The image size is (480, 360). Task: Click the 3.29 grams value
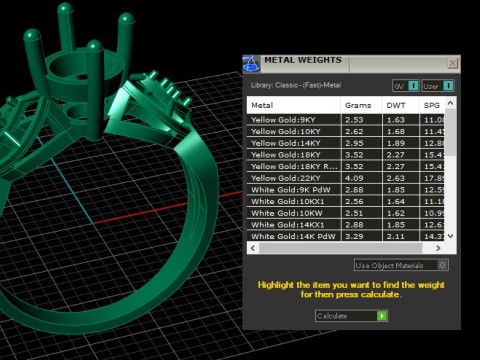click(354, 236)
